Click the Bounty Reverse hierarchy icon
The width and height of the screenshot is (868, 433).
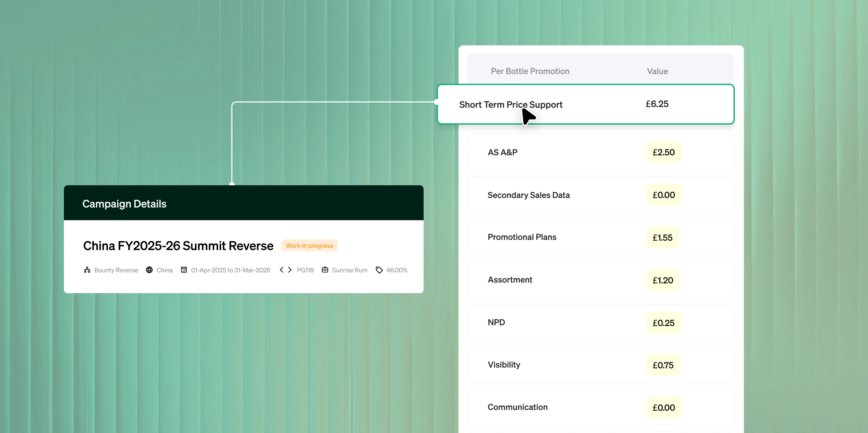[87, 270]
